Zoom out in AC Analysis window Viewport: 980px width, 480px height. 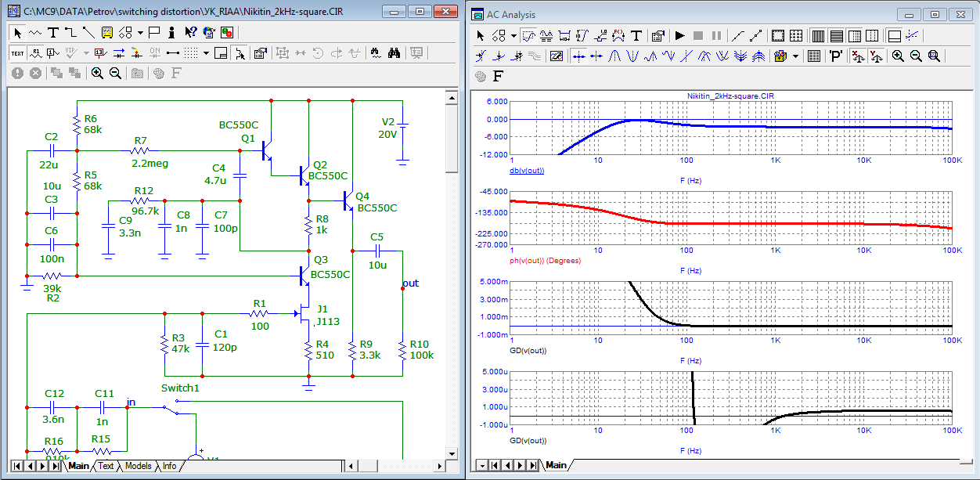[x=915, y=56]
